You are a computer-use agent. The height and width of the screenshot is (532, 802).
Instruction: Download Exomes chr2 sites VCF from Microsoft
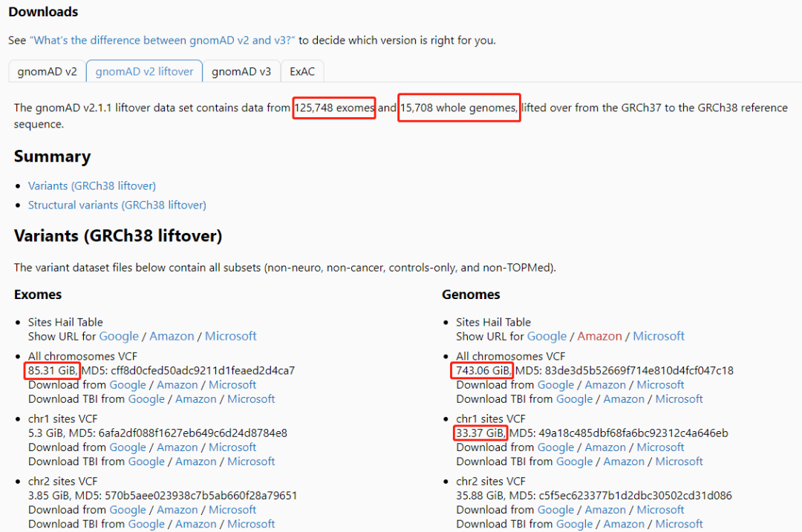232,510
